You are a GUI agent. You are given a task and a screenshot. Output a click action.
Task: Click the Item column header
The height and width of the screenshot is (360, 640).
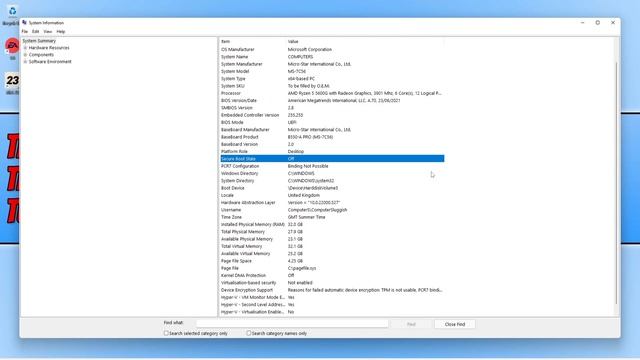(x=253, y=42)
